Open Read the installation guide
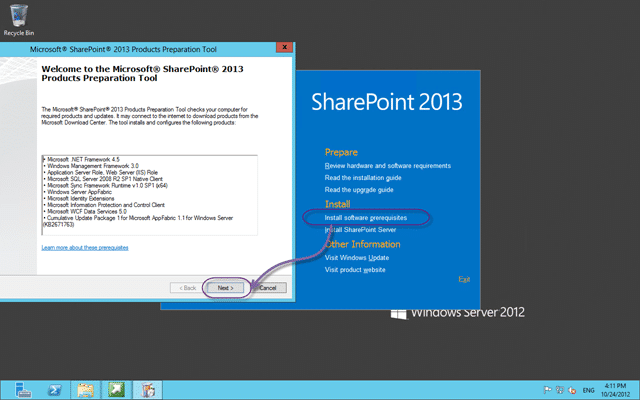Viewport: 640px width, 400px height. pos(363,178)
